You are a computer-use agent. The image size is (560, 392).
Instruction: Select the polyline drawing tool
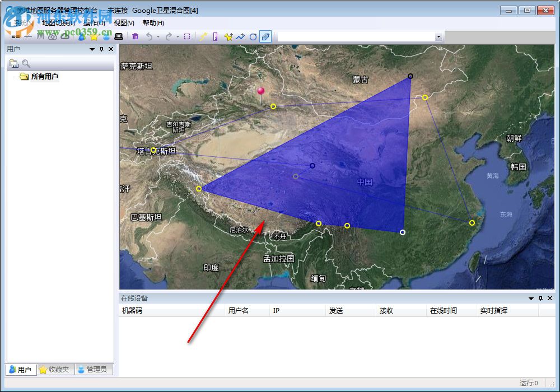[x=241, y=36]
